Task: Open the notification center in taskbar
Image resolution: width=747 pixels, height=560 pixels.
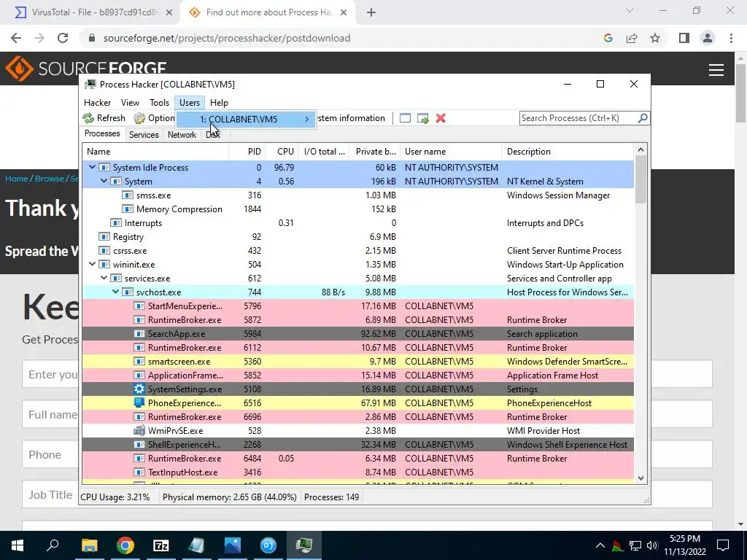Action: [x=723, y=545]
